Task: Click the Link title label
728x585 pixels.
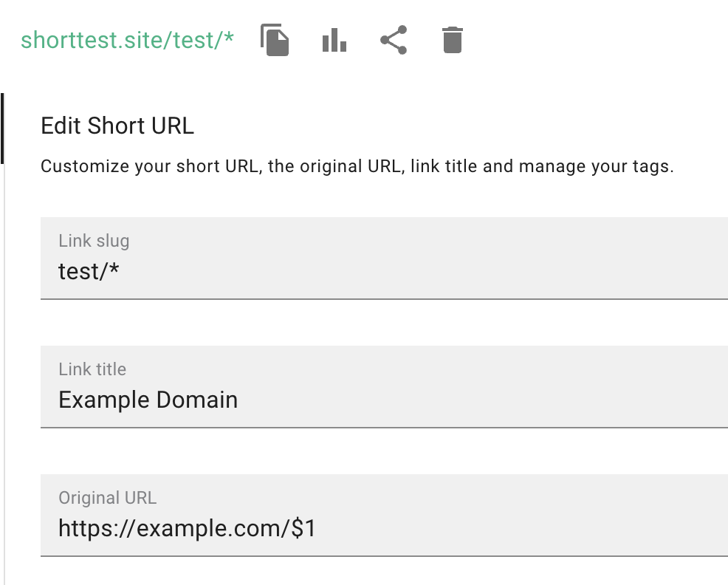Action: [x=92, y=369]
